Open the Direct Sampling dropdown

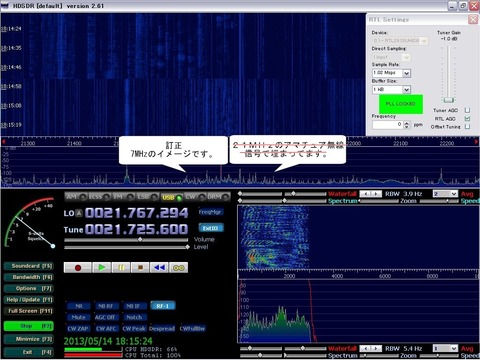[406, 57]
